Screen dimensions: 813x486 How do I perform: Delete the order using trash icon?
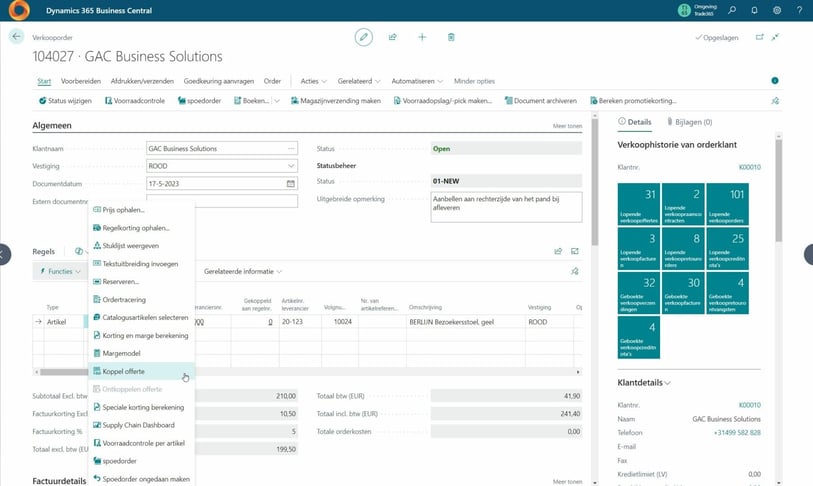451,37
